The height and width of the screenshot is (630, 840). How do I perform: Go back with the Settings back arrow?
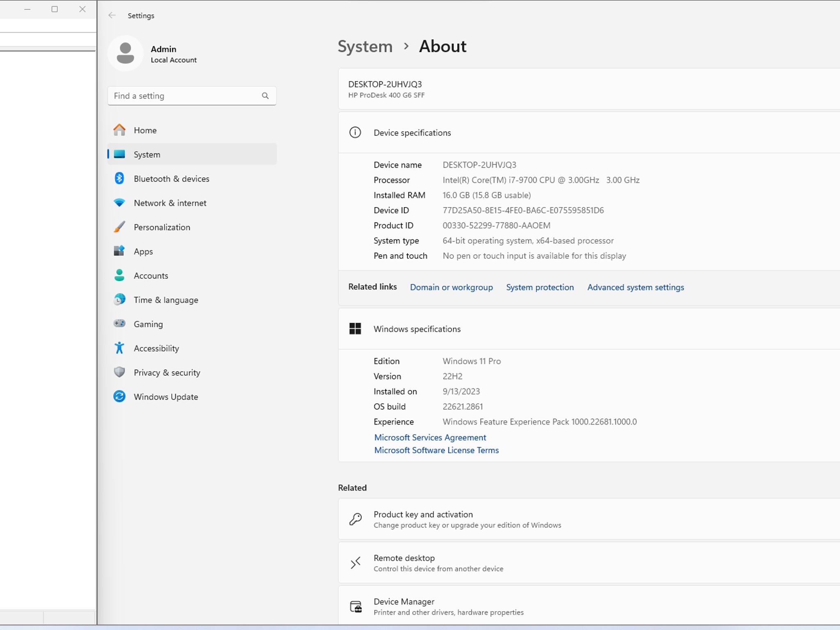pos(112,16)
